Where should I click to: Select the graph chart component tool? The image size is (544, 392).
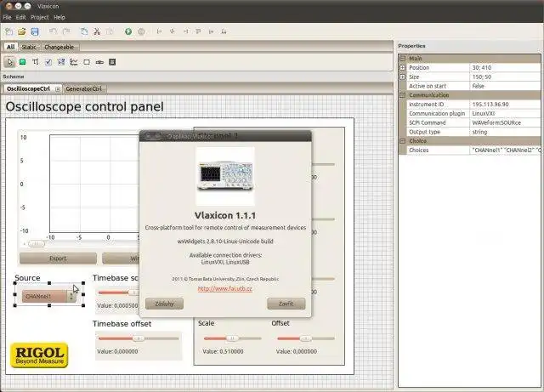point(74,62)
